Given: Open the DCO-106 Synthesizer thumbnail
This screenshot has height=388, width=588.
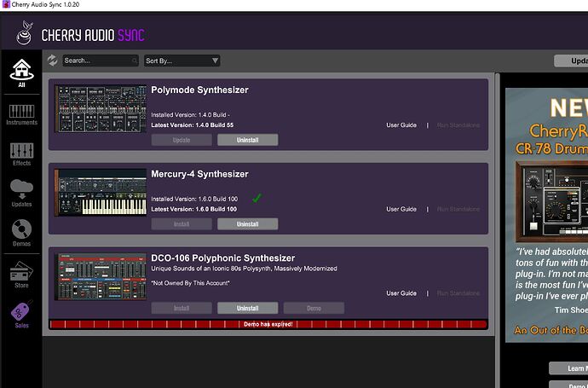Looking at the screenshot, I should coord(101,277).
